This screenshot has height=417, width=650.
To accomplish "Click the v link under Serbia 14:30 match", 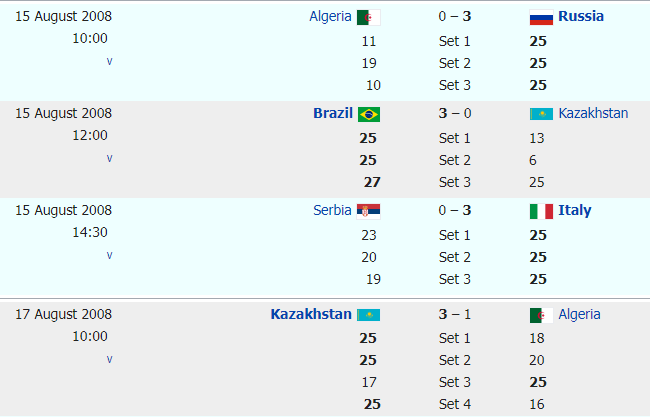I will coord(109,255).
